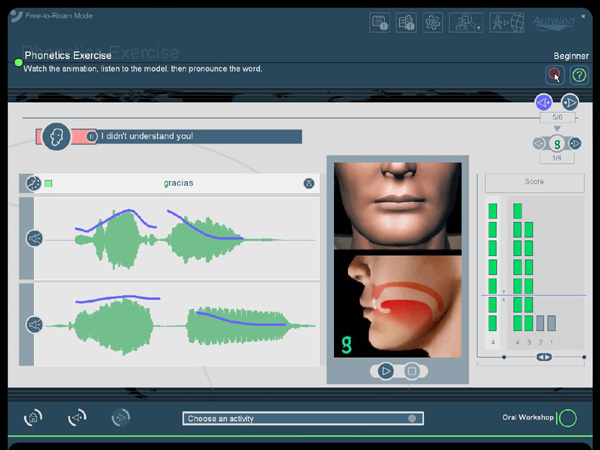Screen dimensions: 600x450
Task: Click the speaker icon on lower waveform
Action: (34, 325)
